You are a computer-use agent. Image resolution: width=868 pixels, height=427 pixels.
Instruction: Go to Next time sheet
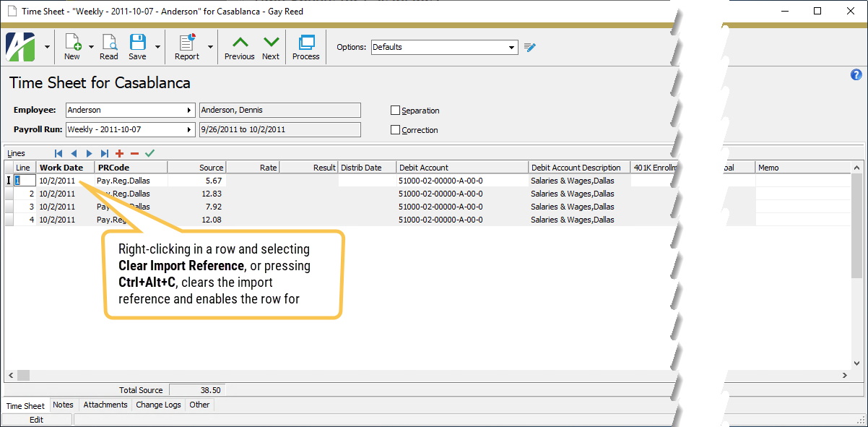point(271,46)
